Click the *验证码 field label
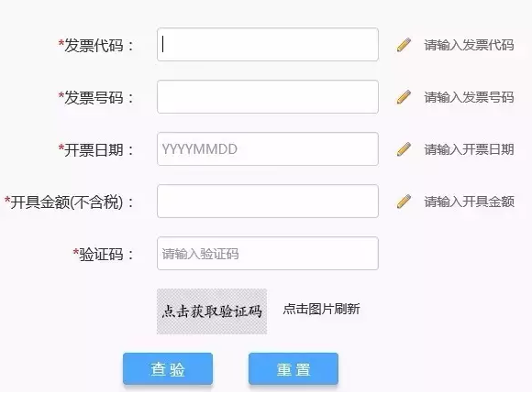The height and width of the screenshot is (393, 532). click(x=104, y=254)
